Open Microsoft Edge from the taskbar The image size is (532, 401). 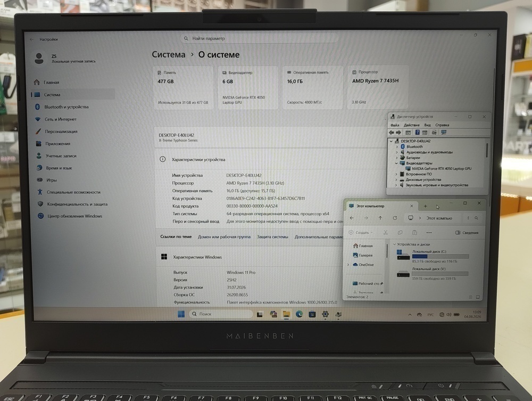click(x=299, y=314)
